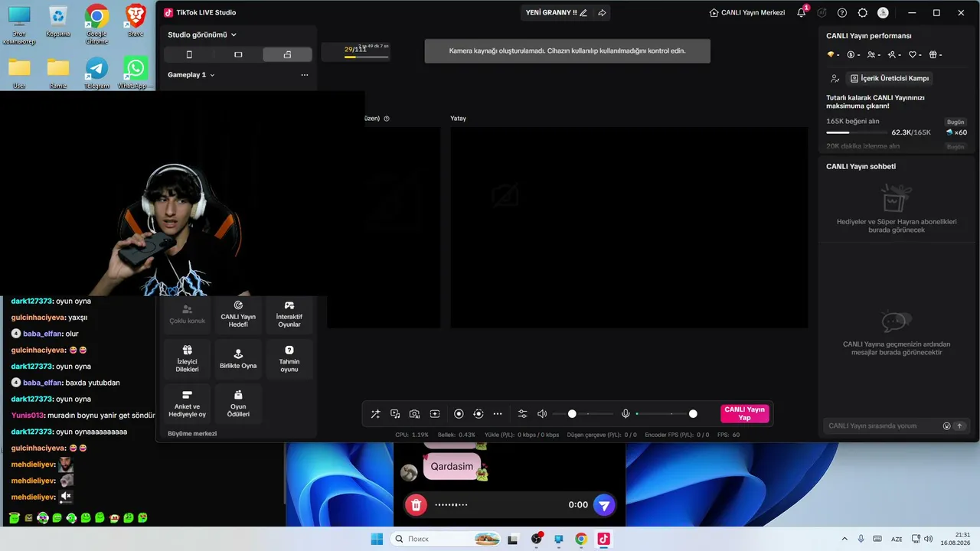Open TikTok LIVE Studio from taskbar
This screenshot has height=551, width=980.
(x=603, y=539)
